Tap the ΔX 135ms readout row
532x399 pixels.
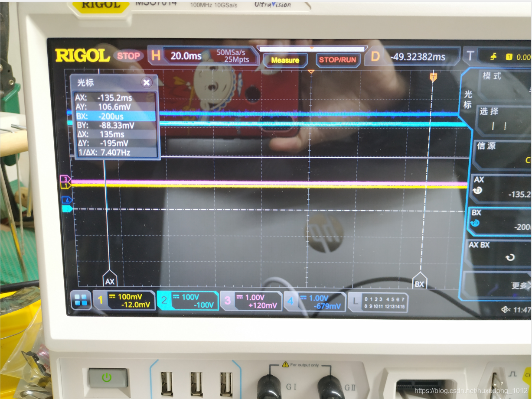115,134
